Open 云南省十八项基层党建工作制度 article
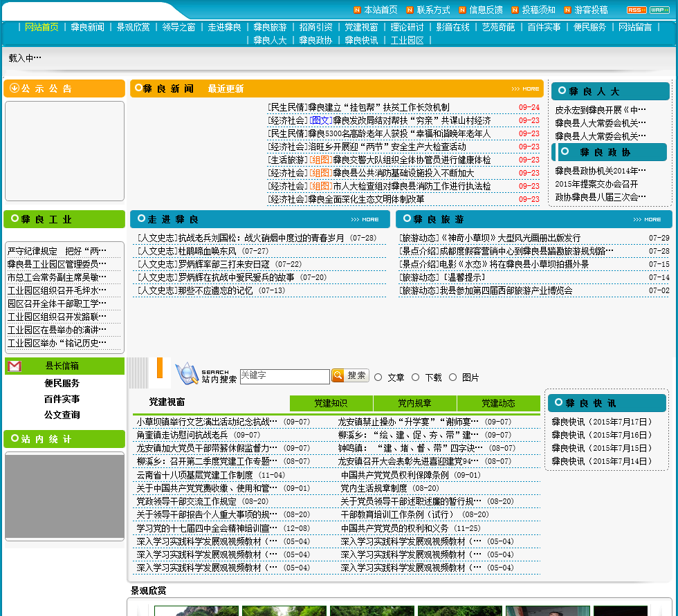This screenshot has width=678, height=616. pos(194,475)
